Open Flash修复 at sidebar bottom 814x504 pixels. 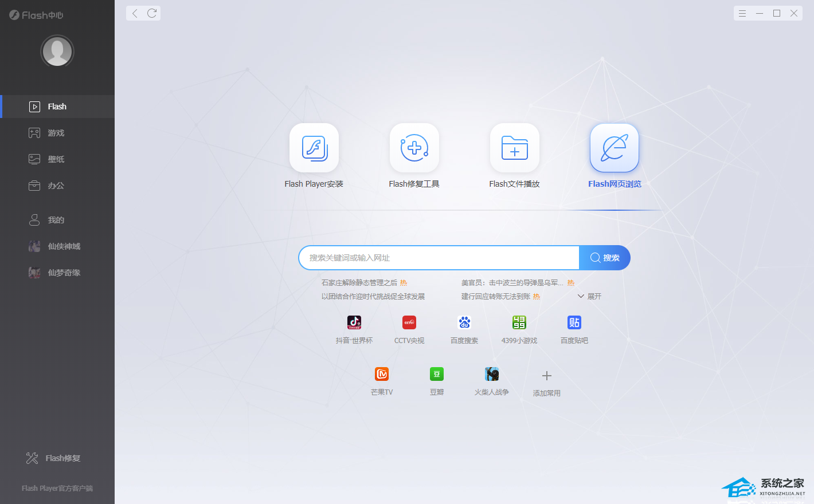pos(53,458)
